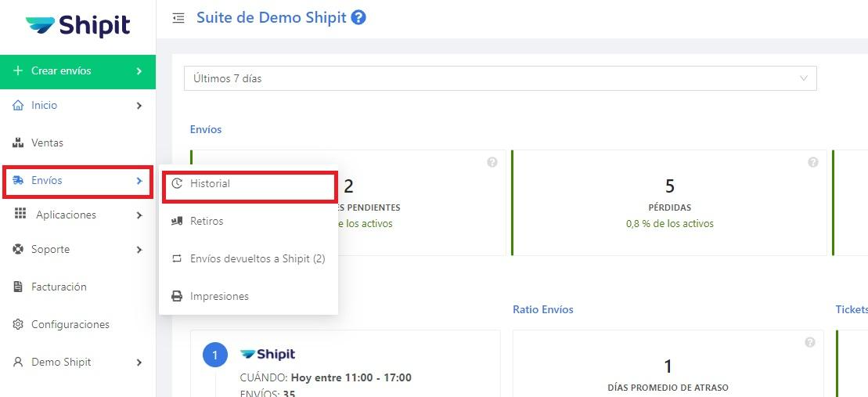Click the Shipit logo in the sidebar
This screenshot has width=868, height=397.
pos(77,26)
